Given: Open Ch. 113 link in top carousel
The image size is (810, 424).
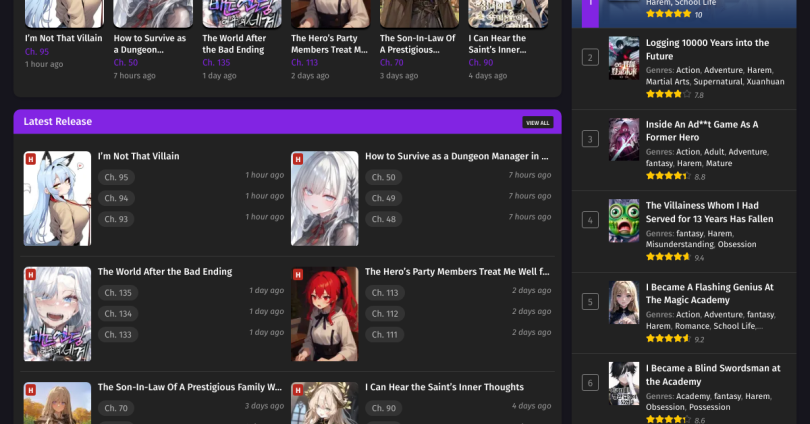Looking at the screenshot, I should tap(304, 62).
